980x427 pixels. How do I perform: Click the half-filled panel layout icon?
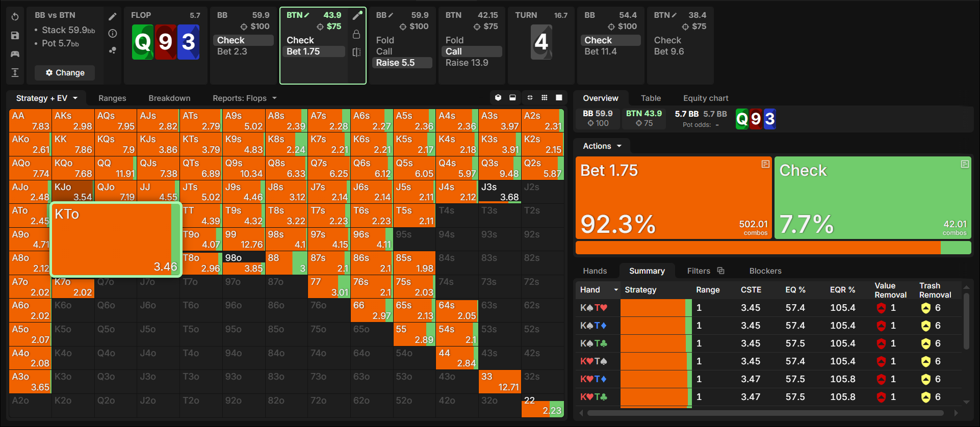[x=512, y=98]
